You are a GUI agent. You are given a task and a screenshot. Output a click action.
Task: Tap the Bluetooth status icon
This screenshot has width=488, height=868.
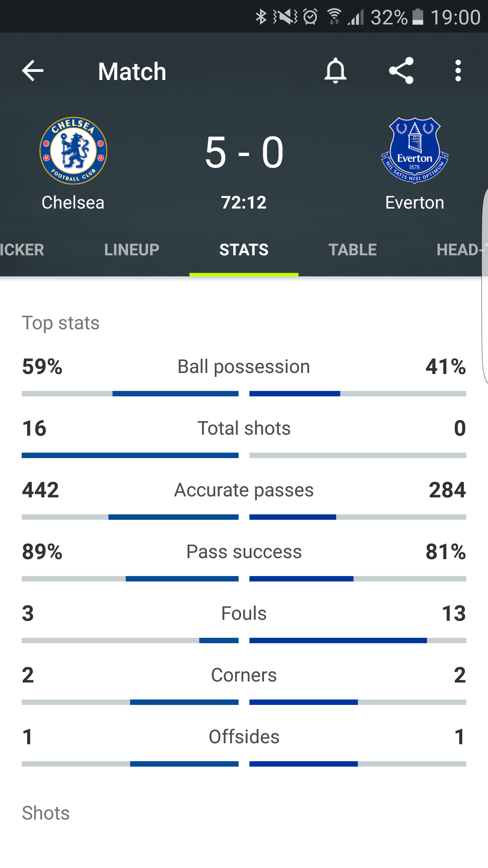[x=261, y=17]
